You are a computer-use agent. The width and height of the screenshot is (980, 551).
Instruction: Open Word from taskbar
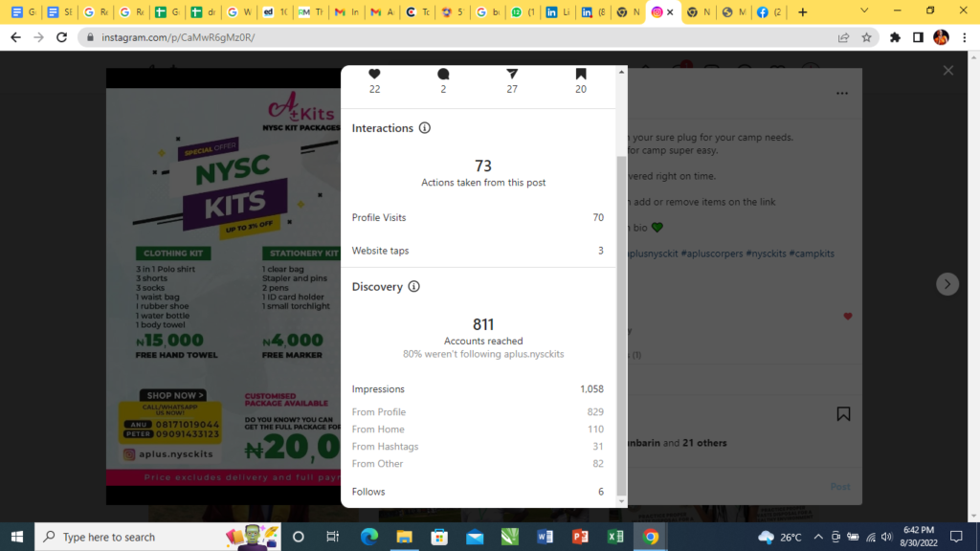[545, 537]
